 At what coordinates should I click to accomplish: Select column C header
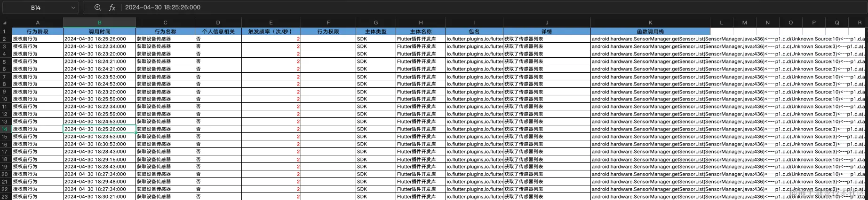165,23
